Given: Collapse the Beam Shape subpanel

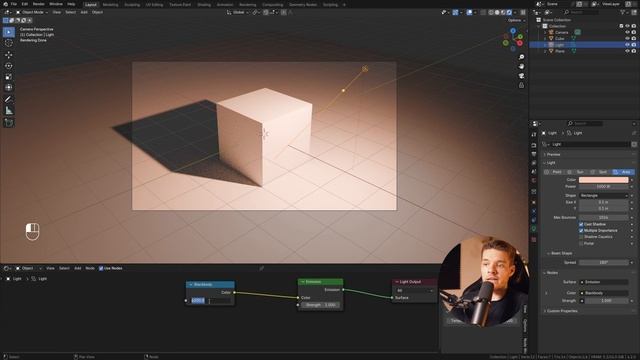Looking at the screenshot, I should [561, 253].
